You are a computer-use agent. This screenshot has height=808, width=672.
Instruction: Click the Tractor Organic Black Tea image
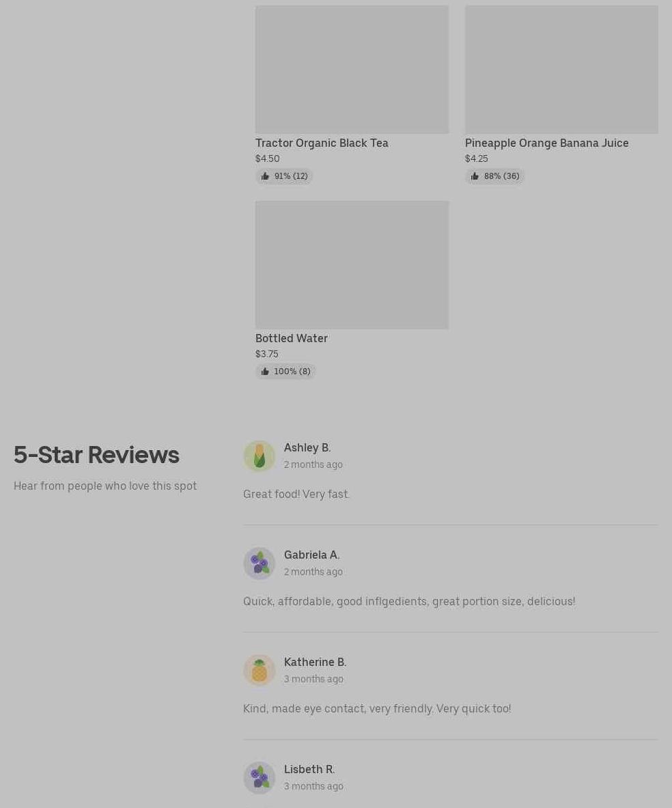coord(352,70)
